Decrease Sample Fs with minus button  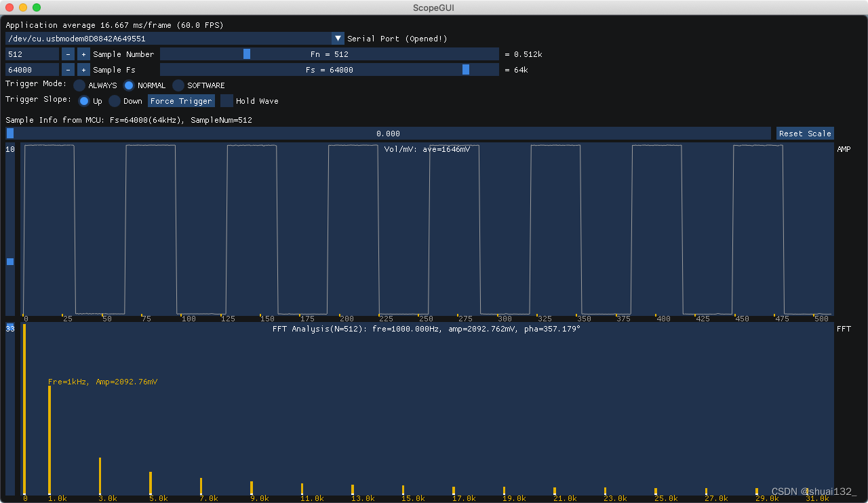68,70
